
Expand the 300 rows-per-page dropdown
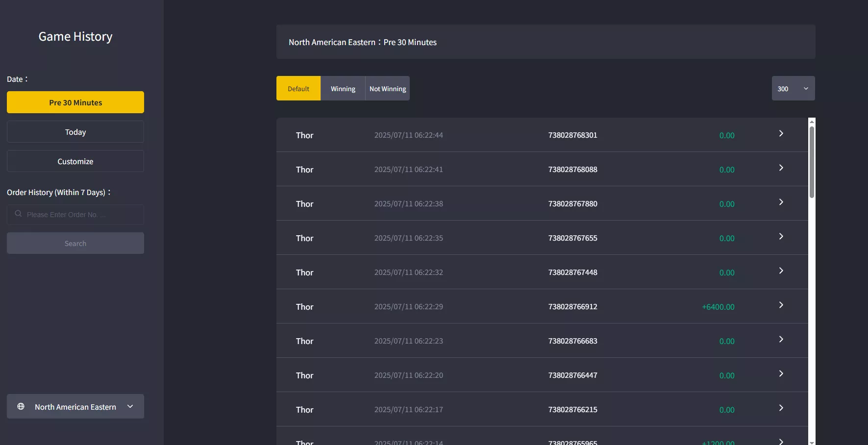[x=793, y=88]
